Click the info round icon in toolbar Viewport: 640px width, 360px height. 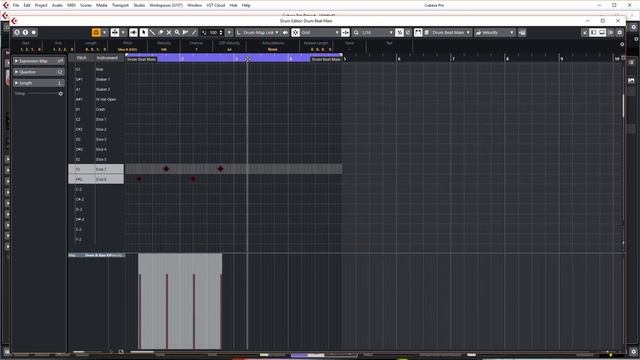pos(25,32)
